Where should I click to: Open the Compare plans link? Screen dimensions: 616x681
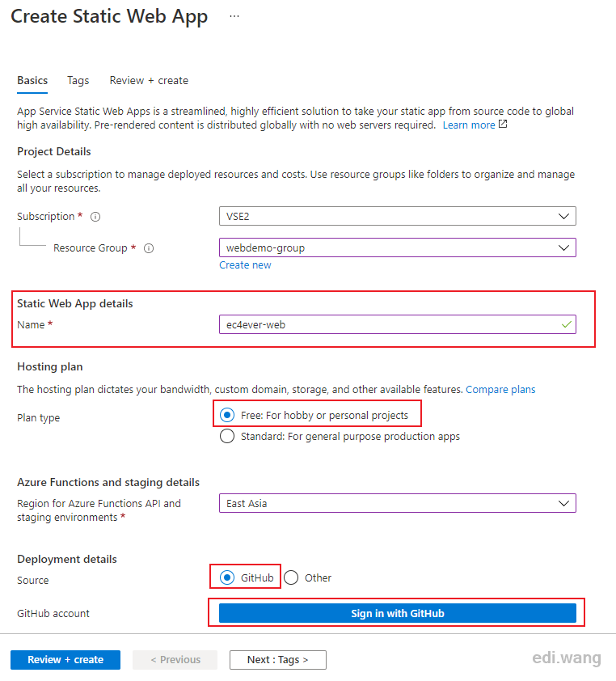[500, 390]
